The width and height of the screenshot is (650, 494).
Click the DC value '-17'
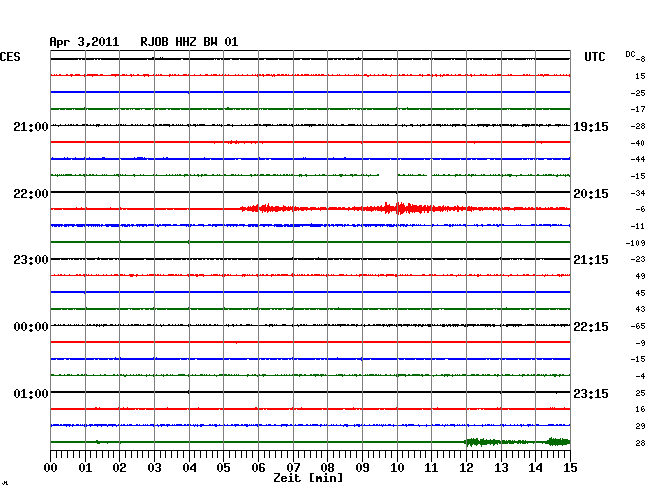click(x=638, y=109)
